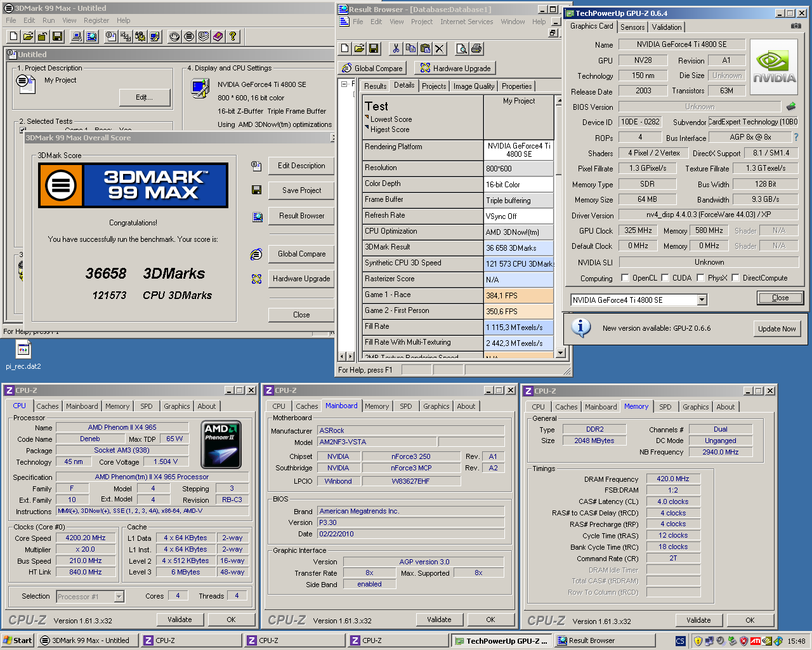This screenshot has height=650, width=812.
Task: Click the Result Browser vertical scrollbar down arrow
Action: [x=560, y=353]
